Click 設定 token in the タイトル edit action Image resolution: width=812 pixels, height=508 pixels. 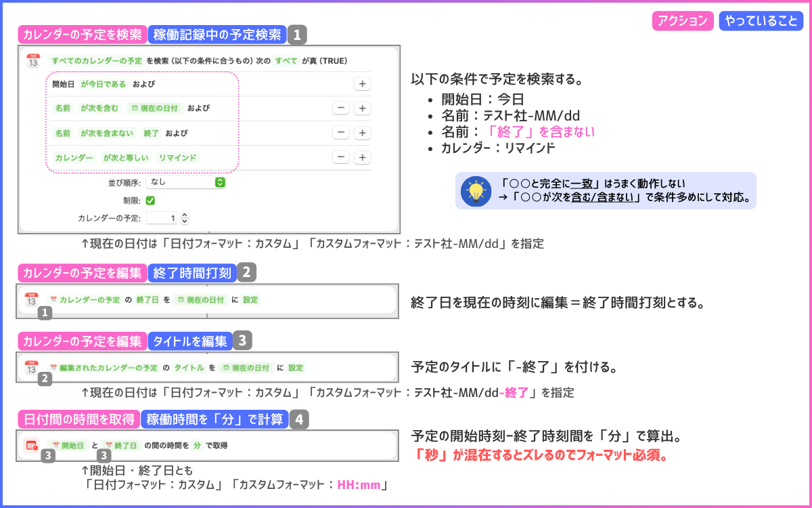click(296, 368)
